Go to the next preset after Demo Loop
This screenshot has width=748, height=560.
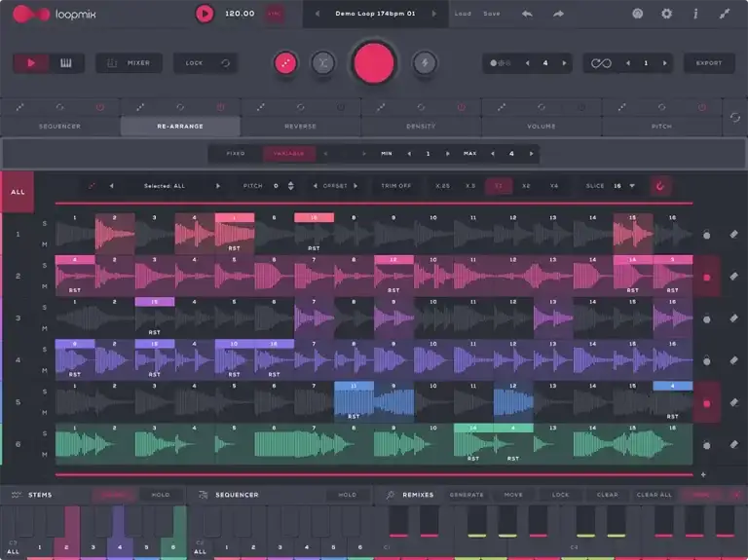pos(433,14)
